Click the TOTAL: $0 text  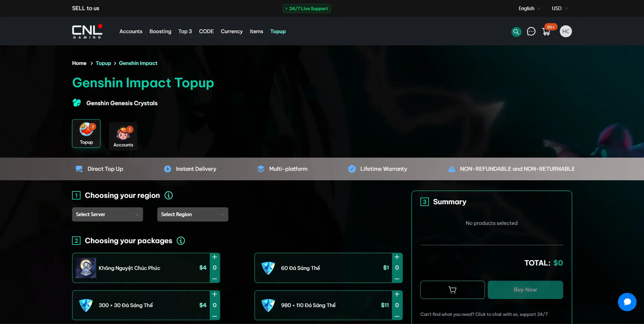544,263
